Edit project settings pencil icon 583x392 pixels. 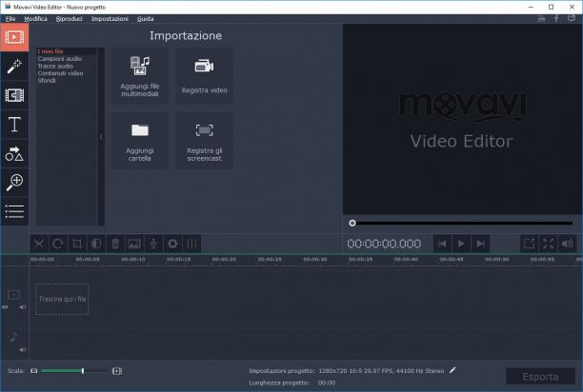[x=452, y=370]
